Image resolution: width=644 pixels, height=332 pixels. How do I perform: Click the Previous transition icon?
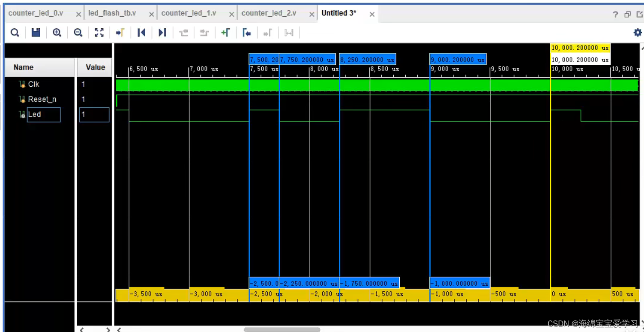[x=183, y=33]
